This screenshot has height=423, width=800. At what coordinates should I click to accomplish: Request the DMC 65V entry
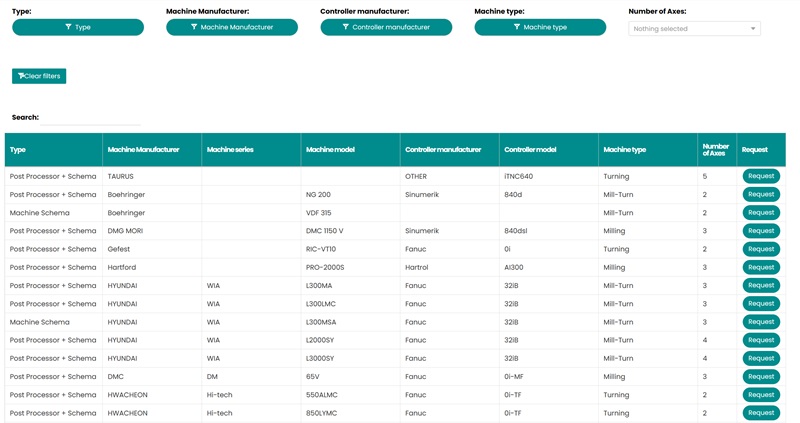click(761, 377)
